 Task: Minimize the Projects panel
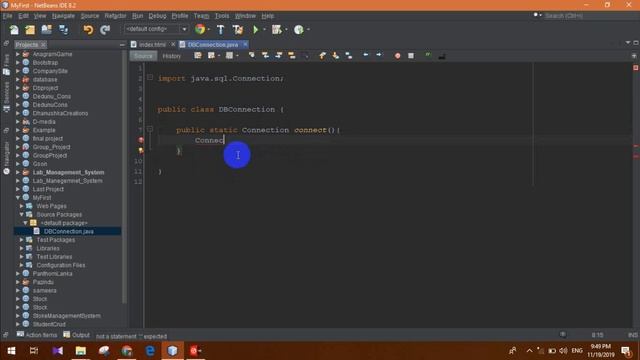(122, 44)
